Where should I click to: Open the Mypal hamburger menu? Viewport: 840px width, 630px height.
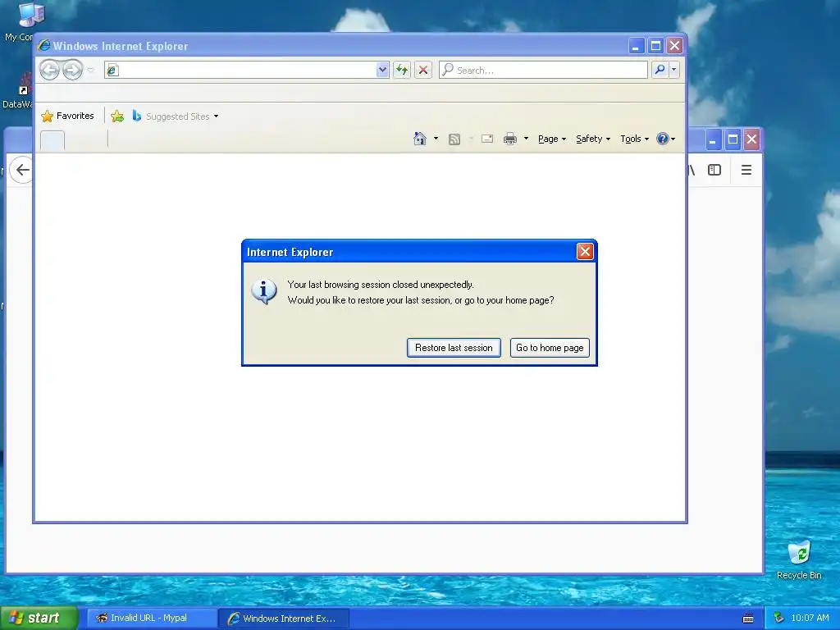pyautogui.click(x=746, y=171)
